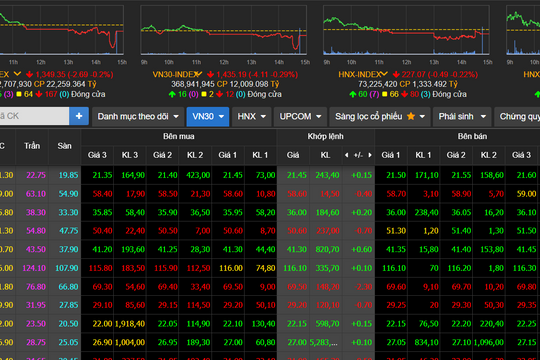This screenshot has height=360, width=540.
Task: Open the UPCOM dropdown menu
Action: pos(300,116)
